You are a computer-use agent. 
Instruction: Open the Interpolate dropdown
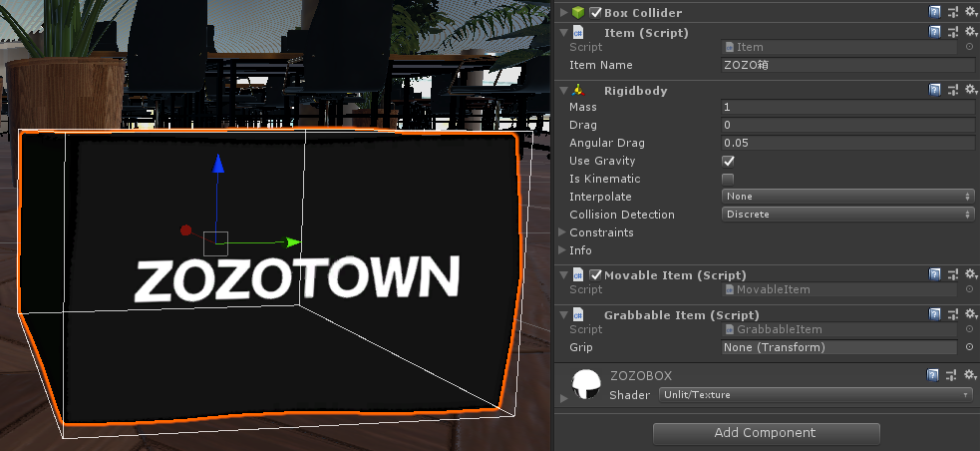tap(848, 197)
